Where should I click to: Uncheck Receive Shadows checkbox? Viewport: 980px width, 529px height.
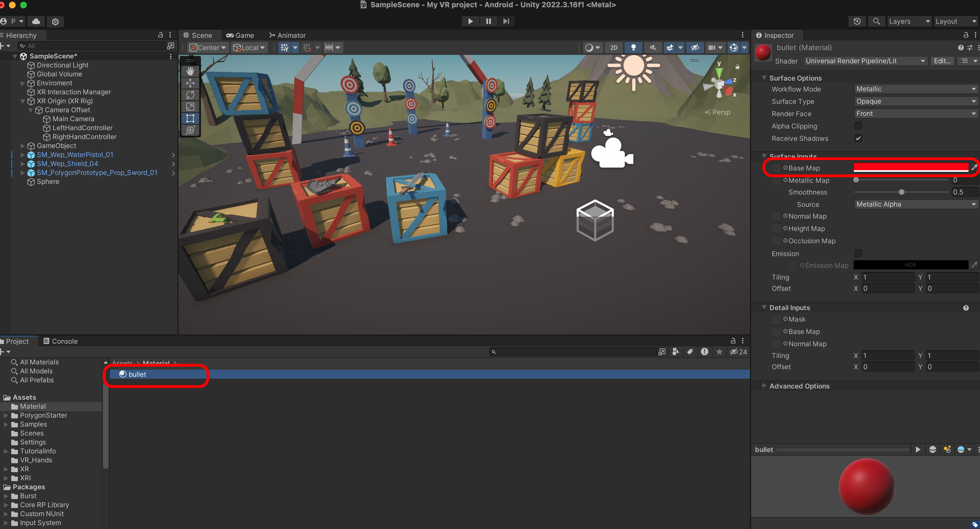[858, 139]
